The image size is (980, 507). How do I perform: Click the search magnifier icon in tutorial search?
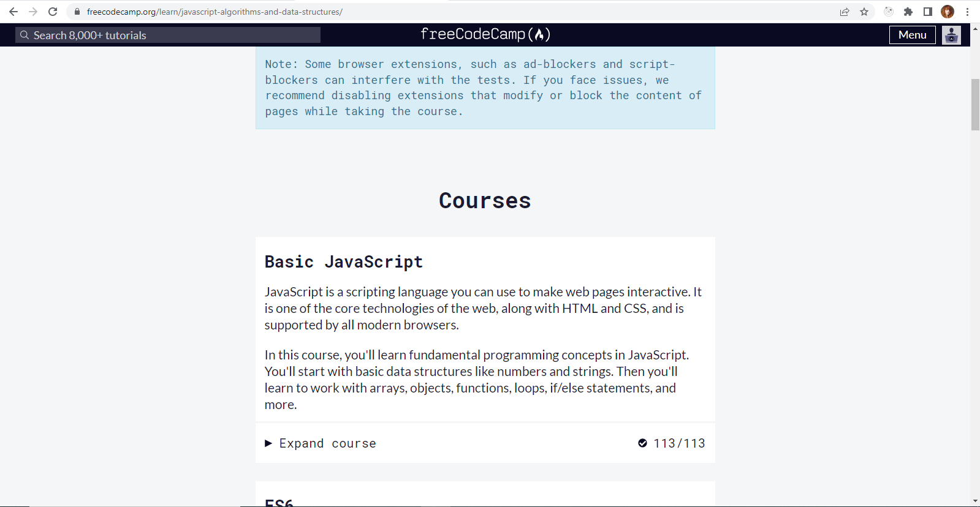point(25,35)
